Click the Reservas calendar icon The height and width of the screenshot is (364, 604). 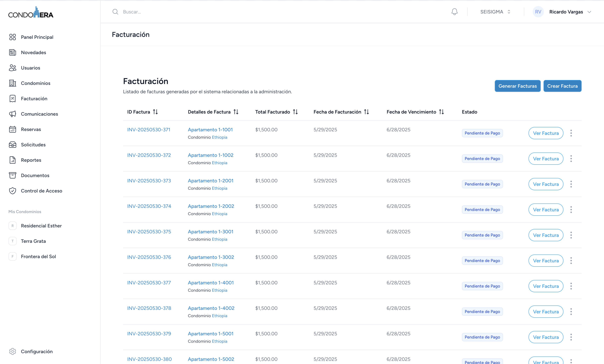tap(13, 129)
